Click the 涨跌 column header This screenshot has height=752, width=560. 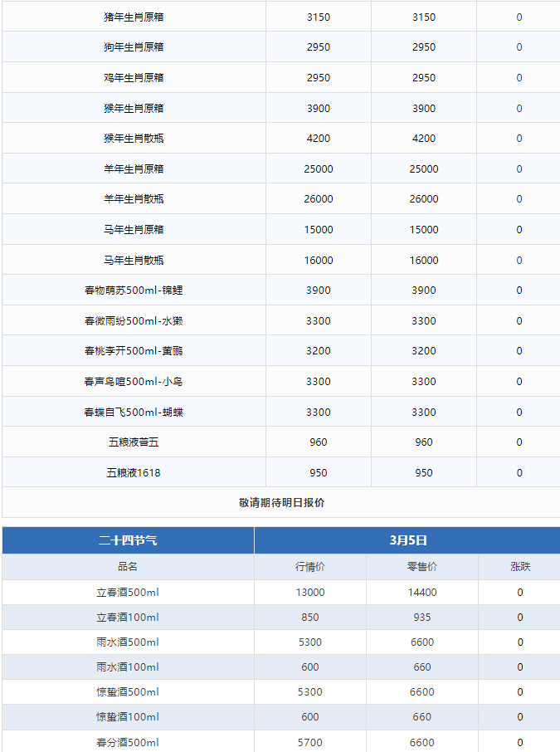tap(520, 567)
